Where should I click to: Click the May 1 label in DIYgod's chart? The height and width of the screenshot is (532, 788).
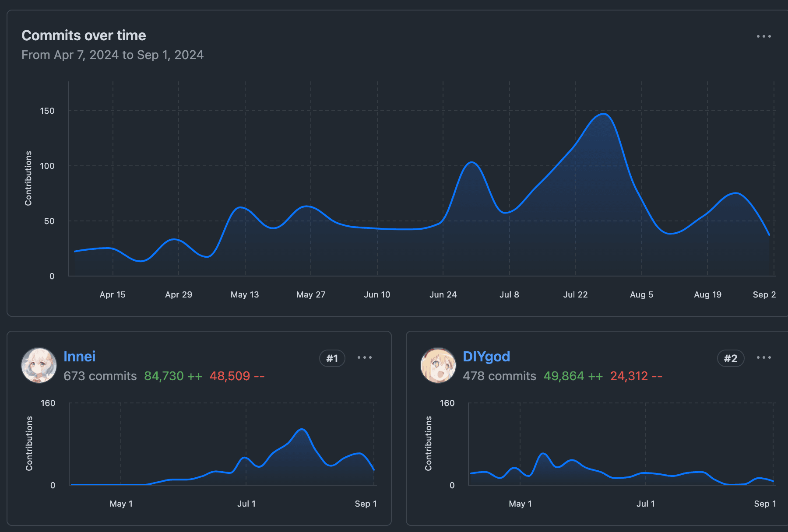pyautogui.click(x=520, y=504)
